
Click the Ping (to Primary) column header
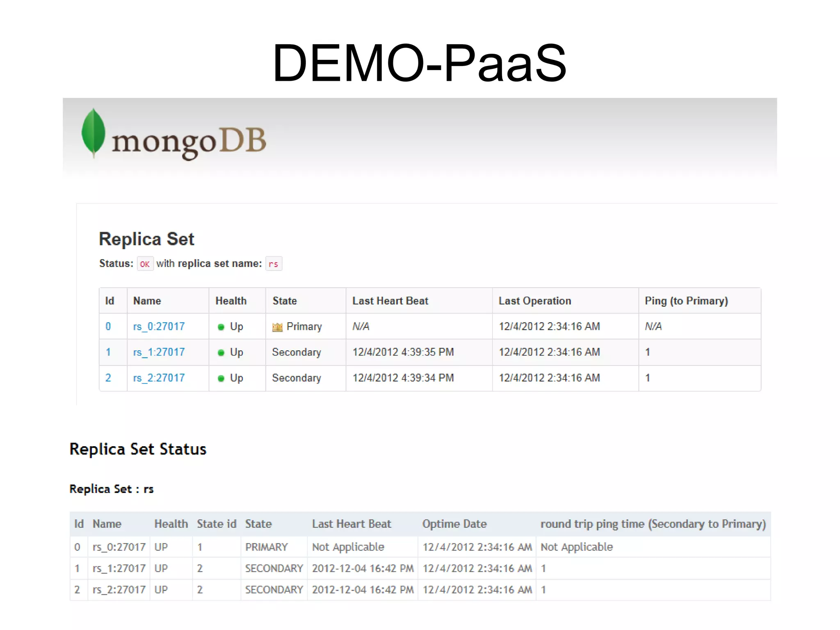click(686, 301)
